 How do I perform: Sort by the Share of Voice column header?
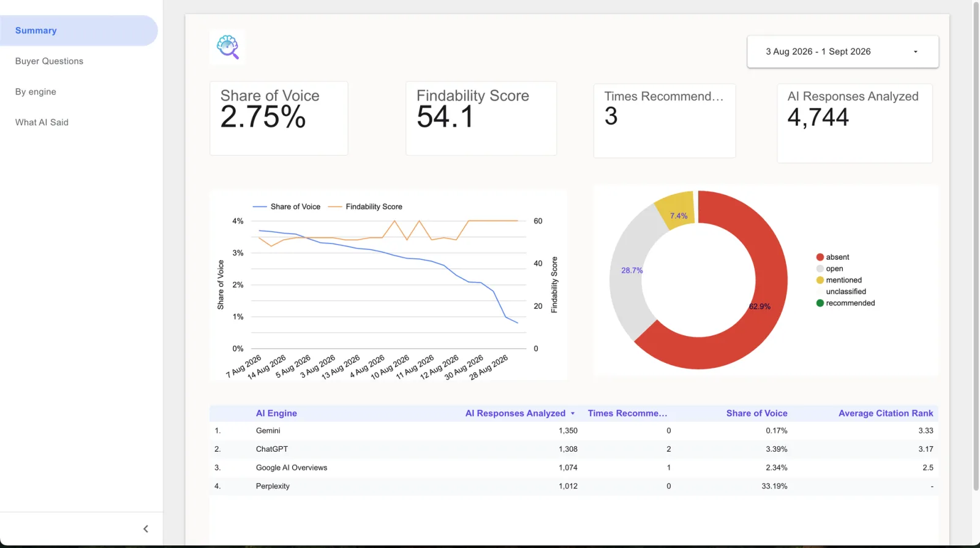coord(757,413)
